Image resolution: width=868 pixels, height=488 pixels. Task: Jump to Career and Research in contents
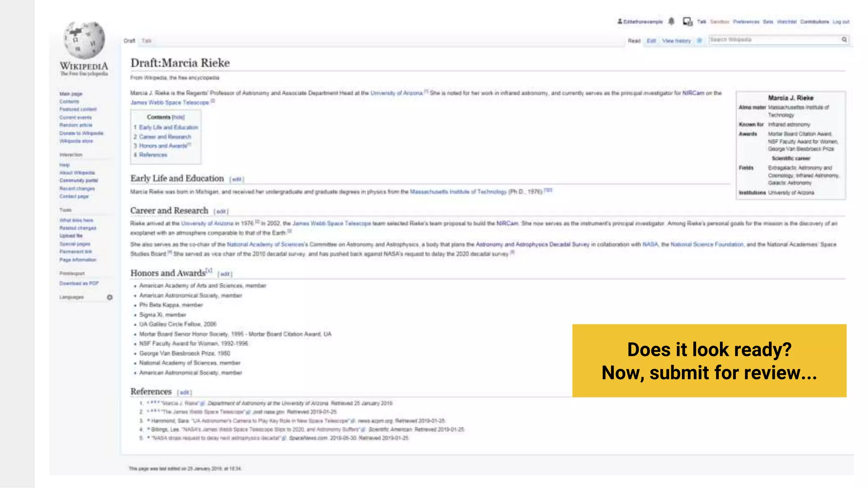[165, 137]
